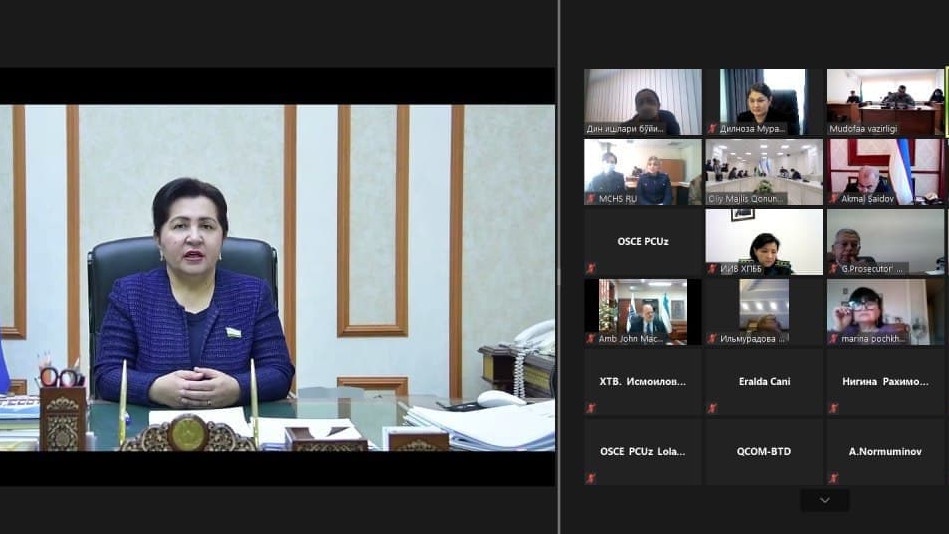The width and height of the screenshot is (949, 534).
Task: Click muted mic icon on Amb John Mac tile
Action: click(590, 339)
